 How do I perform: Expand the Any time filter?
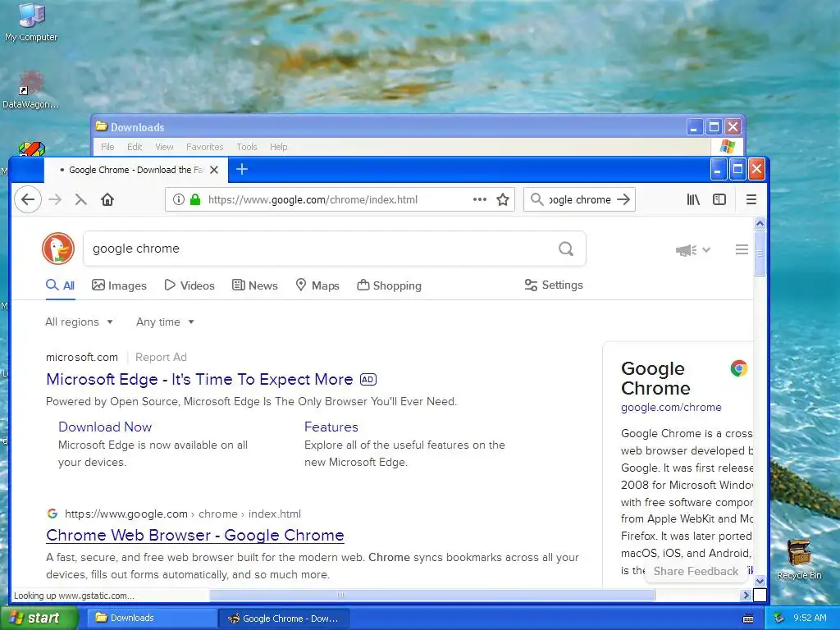click(165, 322)
